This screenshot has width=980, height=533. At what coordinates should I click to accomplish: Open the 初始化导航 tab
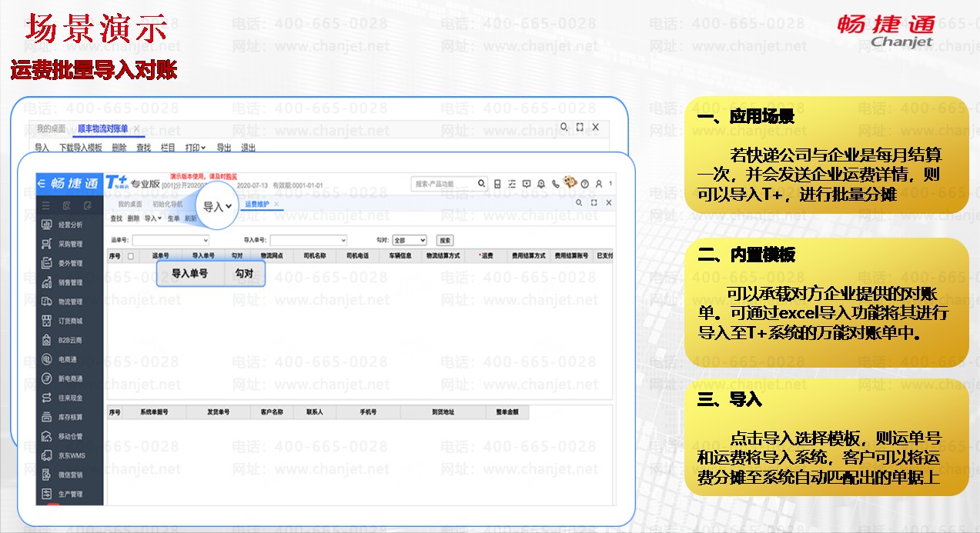tap(168, 204)
